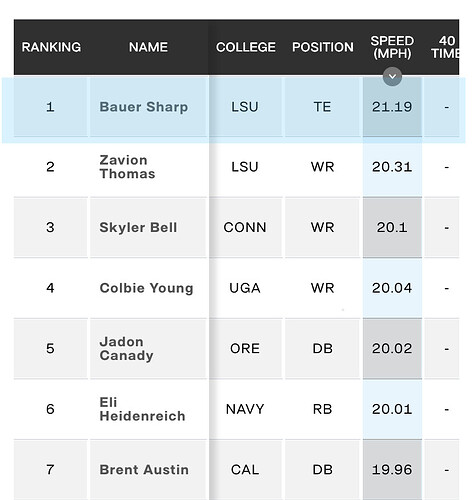
Task: Select ranking number 5 cell
Action: tap(50, 349)
